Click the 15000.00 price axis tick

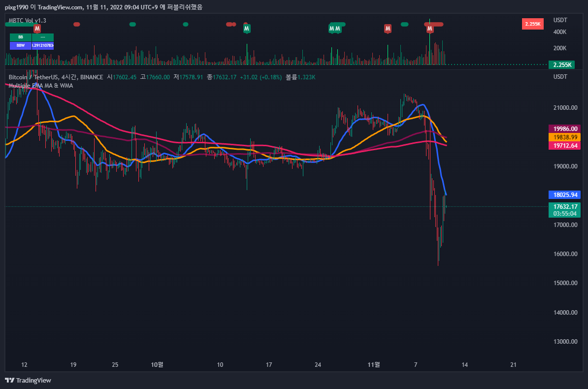coord(565,283)
